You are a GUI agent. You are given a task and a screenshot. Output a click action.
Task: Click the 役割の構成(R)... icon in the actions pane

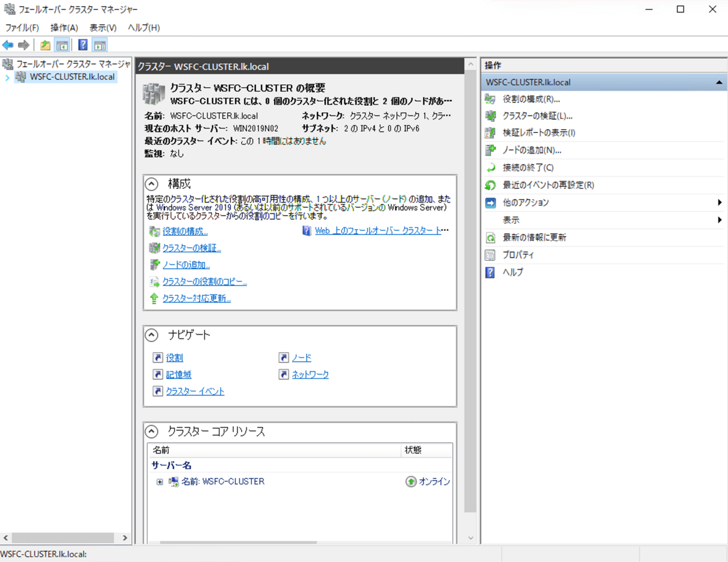coord(490,99)
